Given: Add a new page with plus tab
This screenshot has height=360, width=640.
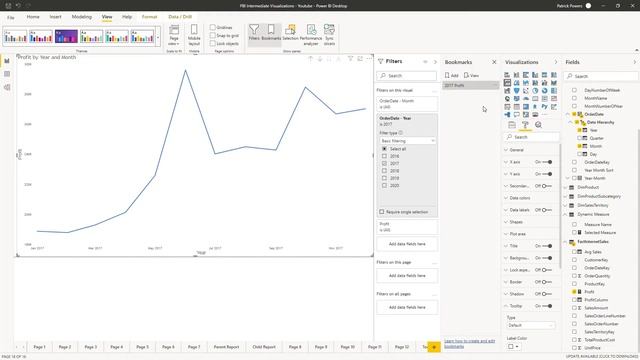Looking at the screenshot, I should click(x=434, y=347).
